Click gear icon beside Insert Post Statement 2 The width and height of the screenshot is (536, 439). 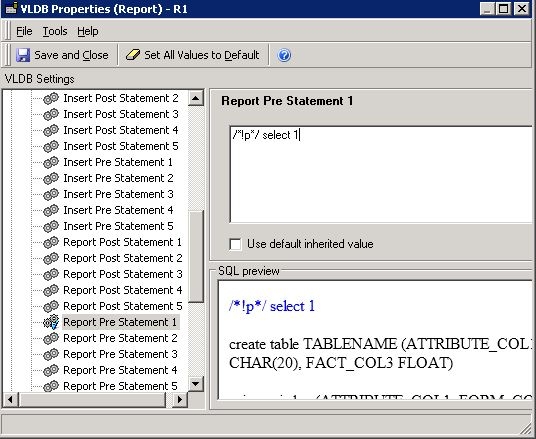[51, 98]
